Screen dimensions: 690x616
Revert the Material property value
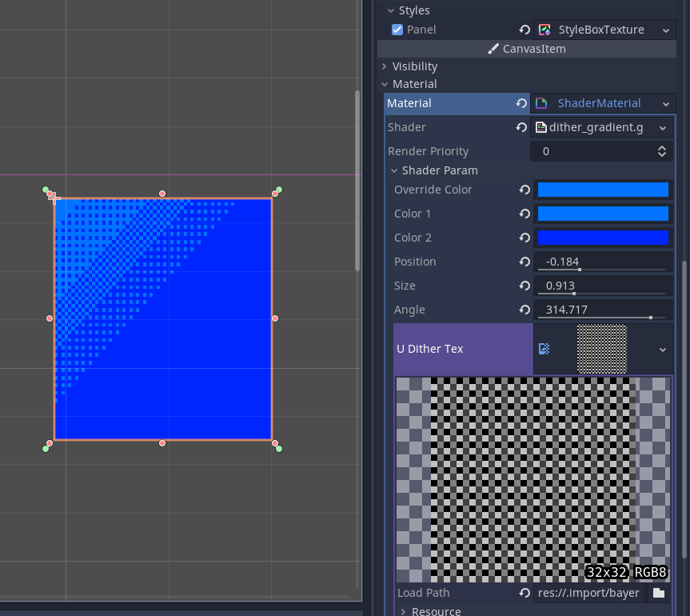click(521, 103)
